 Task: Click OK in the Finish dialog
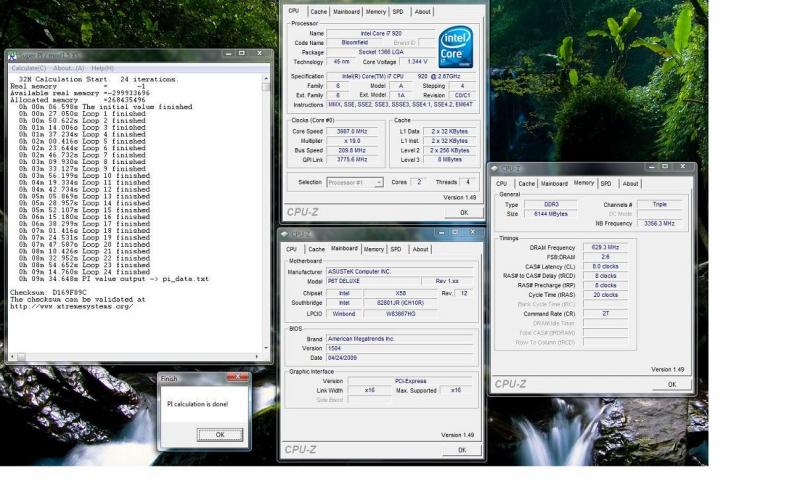tap(220, 435)
